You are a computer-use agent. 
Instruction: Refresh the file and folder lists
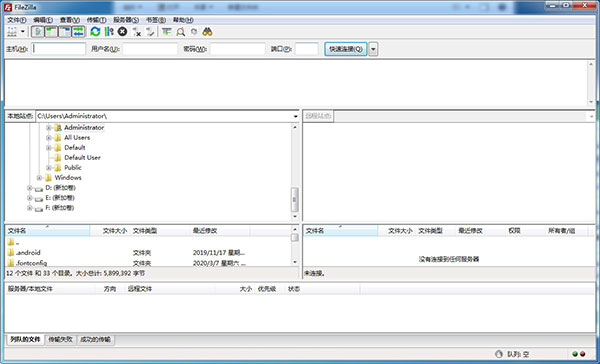tap(95, 32)
